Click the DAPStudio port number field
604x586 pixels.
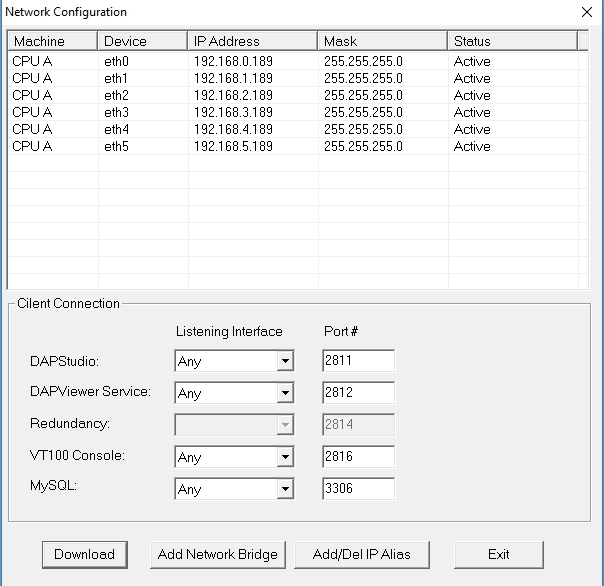point(358,361)
